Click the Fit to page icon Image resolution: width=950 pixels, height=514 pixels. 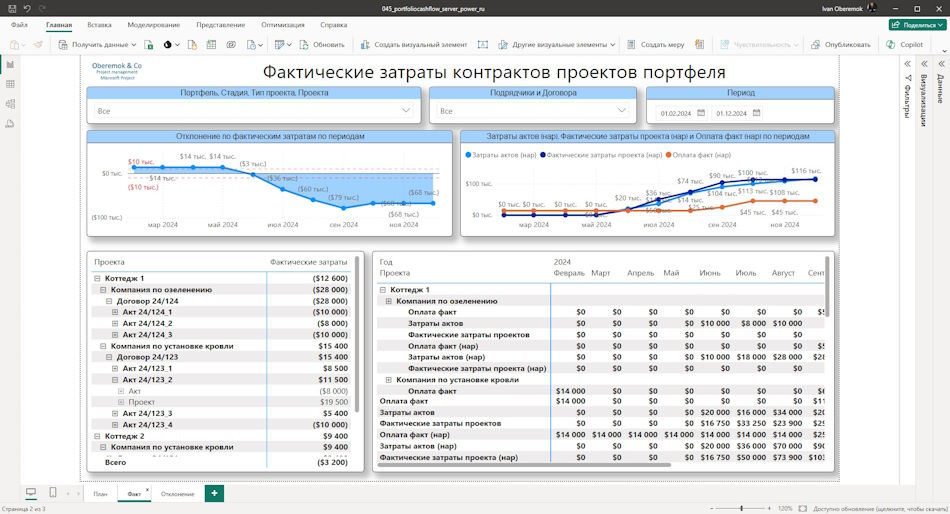click(803, 509)
